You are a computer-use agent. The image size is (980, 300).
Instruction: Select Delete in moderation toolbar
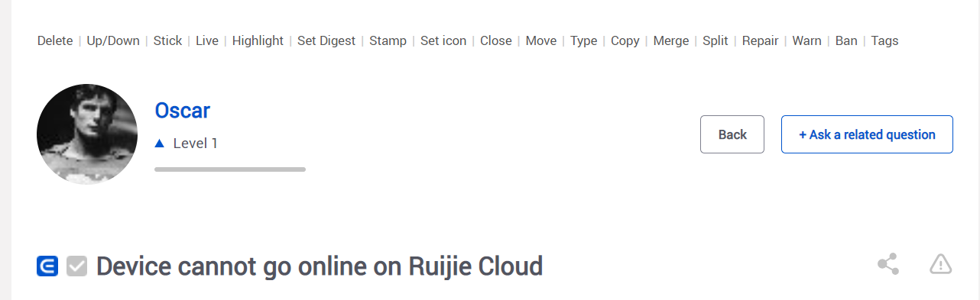[x=55, y=40]
